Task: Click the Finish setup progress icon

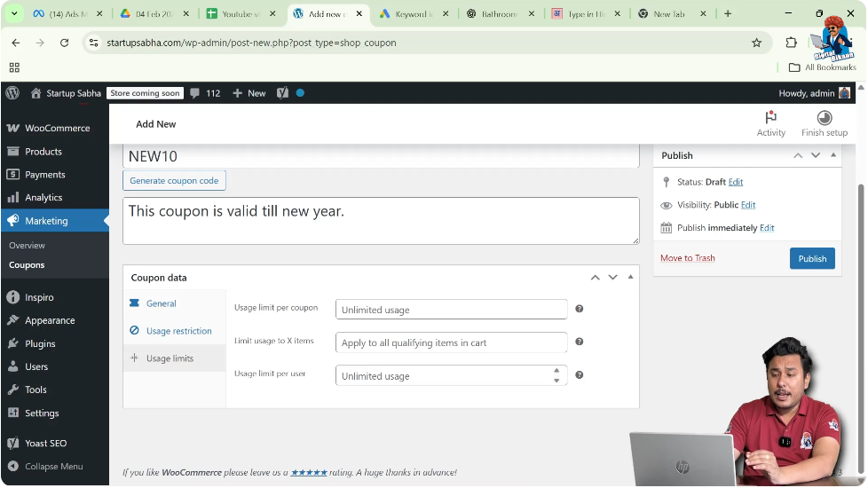Action: click(824, 118)
